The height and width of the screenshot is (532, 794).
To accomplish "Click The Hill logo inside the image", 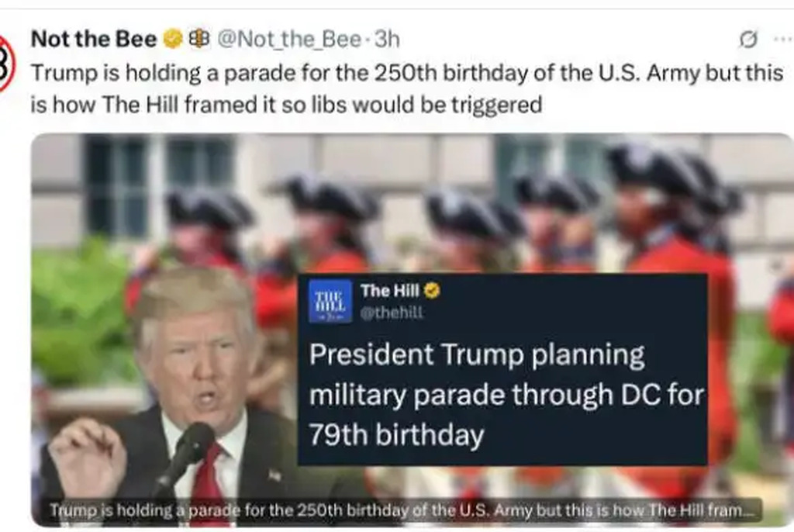I will (x=330, y=301).
